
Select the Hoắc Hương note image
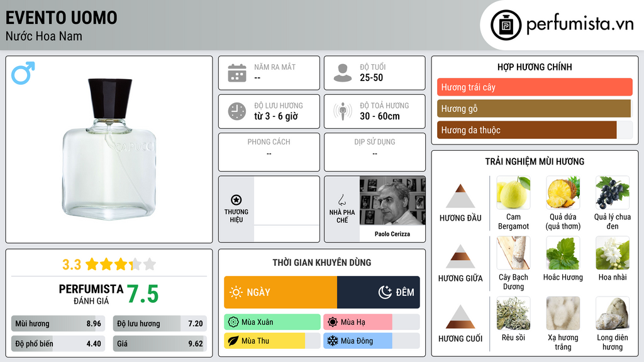click(563, 253)
